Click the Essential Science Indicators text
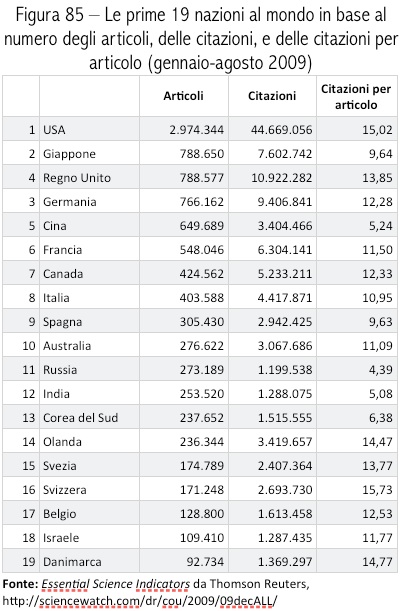 (115, 584)
